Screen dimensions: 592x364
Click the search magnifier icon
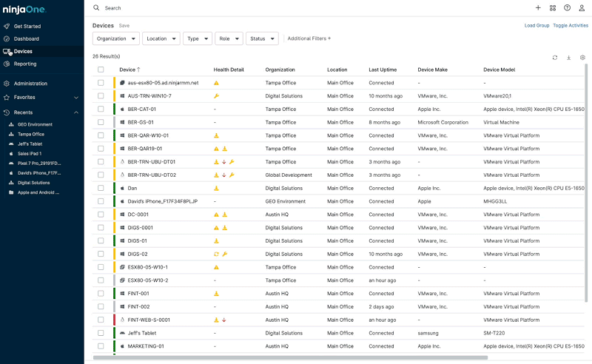pyautogui.click(x=96, y=7)
